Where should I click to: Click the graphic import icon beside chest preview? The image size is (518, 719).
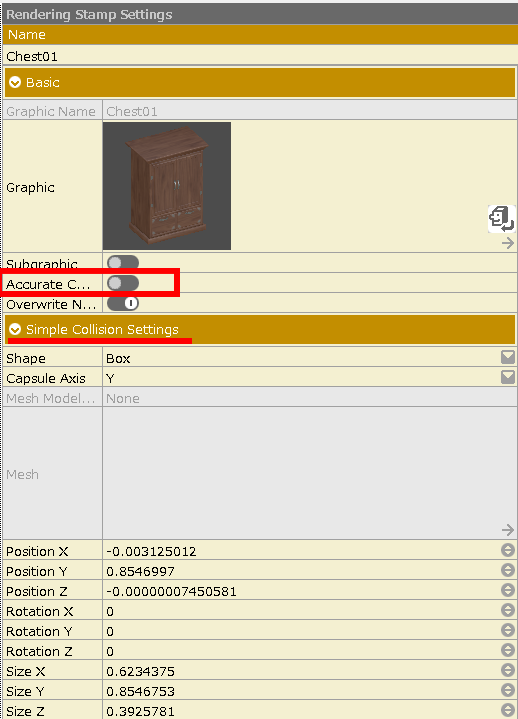pyautogui.click(x=501, y=219)
